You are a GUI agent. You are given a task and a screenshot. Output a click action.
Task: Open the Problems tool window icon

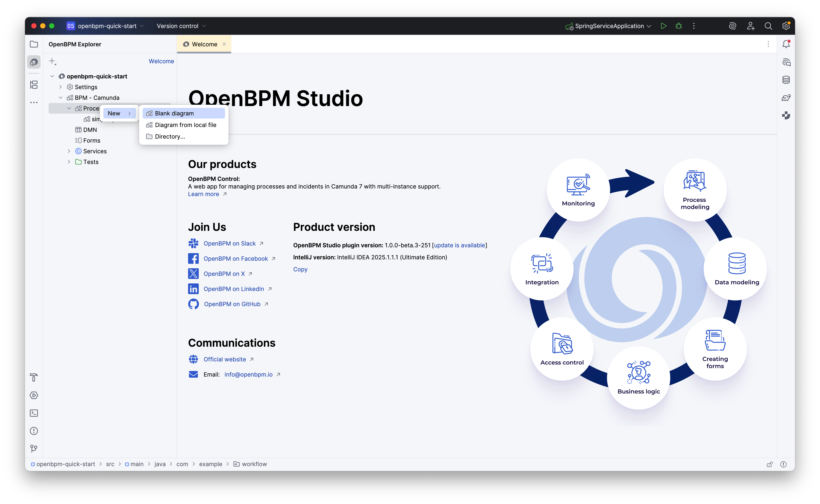pos(34,431)
